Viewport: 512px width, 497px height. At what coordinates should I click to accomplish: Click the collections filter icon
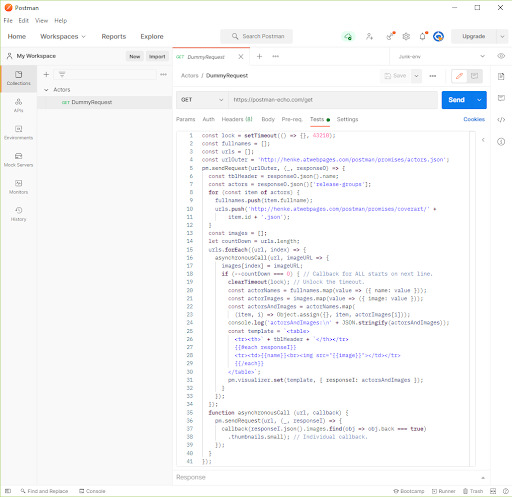tap(62, 74)
